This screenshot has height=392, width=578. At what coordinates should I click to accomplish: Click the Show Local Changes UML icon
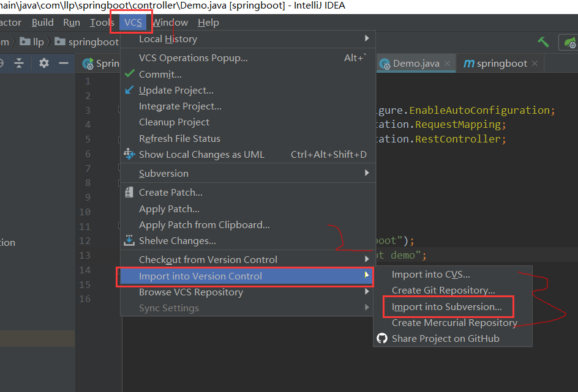pos(129,154)
